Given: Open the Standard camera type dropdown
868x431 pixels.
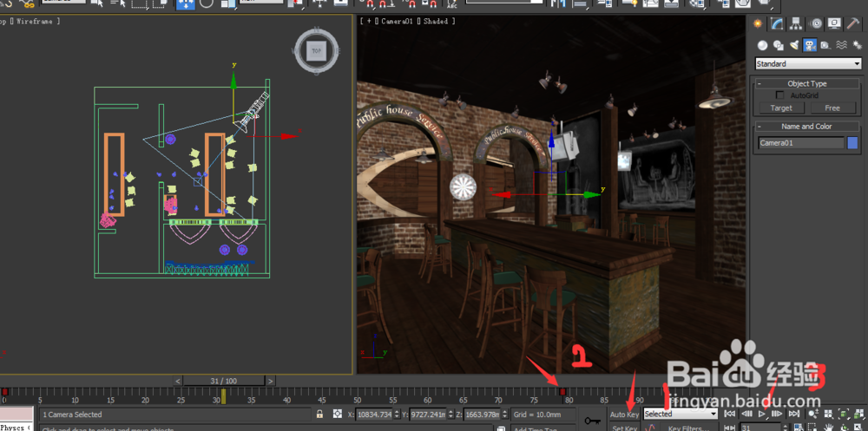Looking at the screenshot, I should (808, 63).
